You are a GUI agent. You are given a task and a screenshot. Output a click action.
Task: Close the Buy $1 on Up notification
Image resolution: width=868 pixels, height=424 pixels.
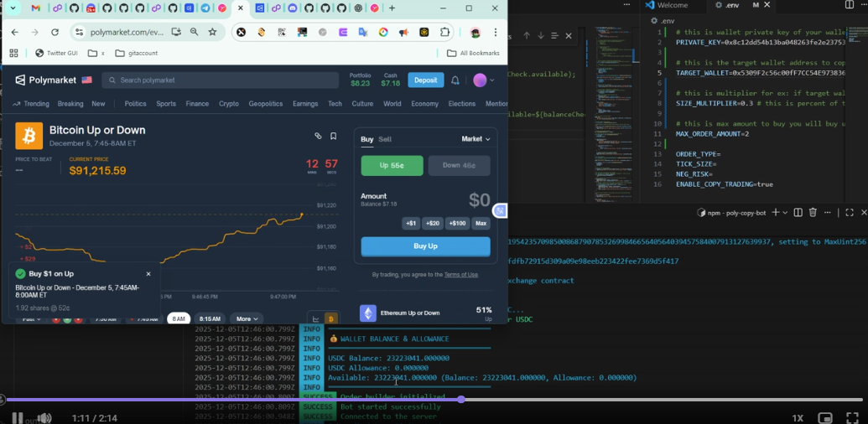point(148,274)
